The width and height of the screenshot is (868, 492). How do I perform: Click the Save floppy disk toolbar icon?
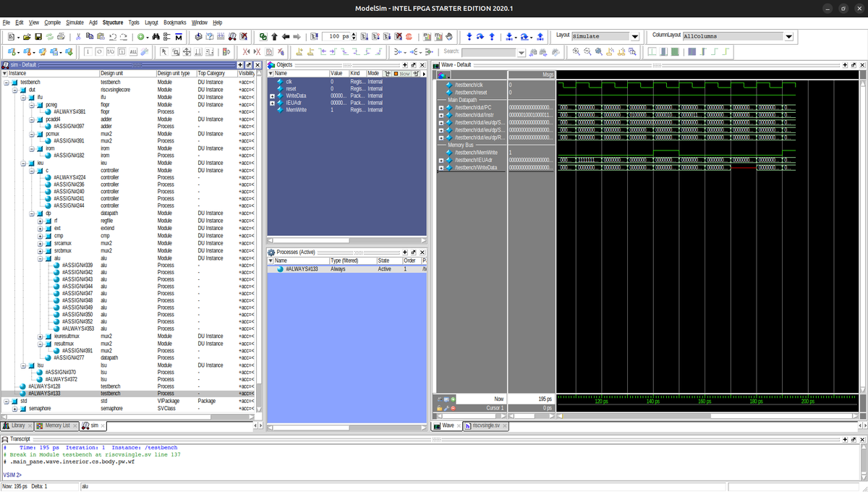click(38, 36)
